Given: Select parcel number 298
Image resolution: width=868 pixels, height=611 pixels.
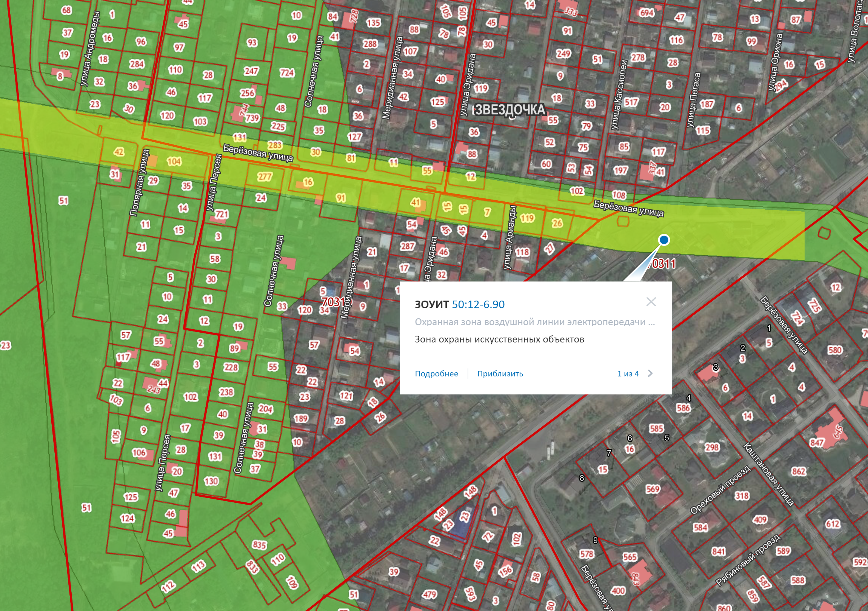Looking at the screenshot, I should (x=711, y=447).
